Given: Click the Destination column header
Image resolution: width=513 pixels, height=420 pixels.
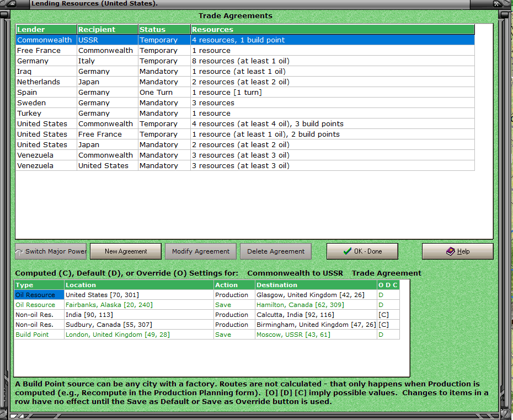Looking at the screenshot, I should pyautogui.click(x=316, y=285).
